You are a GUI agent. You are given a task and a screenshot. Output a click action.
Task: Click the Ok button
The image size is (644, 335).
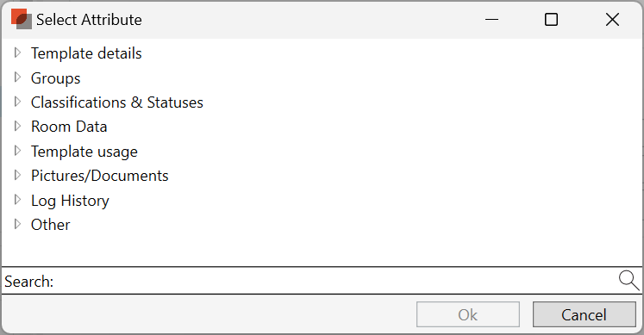pos(468,314)
